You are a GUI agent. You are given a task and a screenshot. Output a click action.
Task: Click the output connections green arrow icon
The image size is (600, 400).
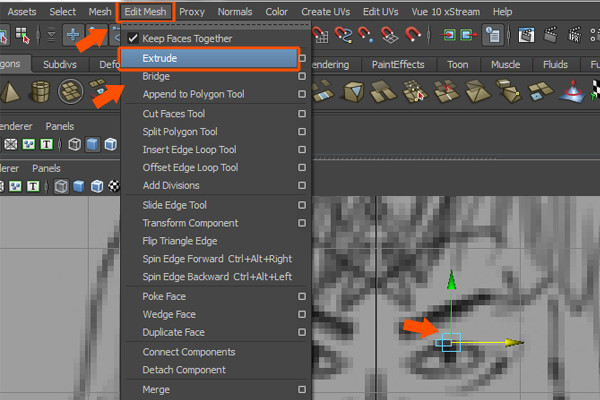coord(469,35)
